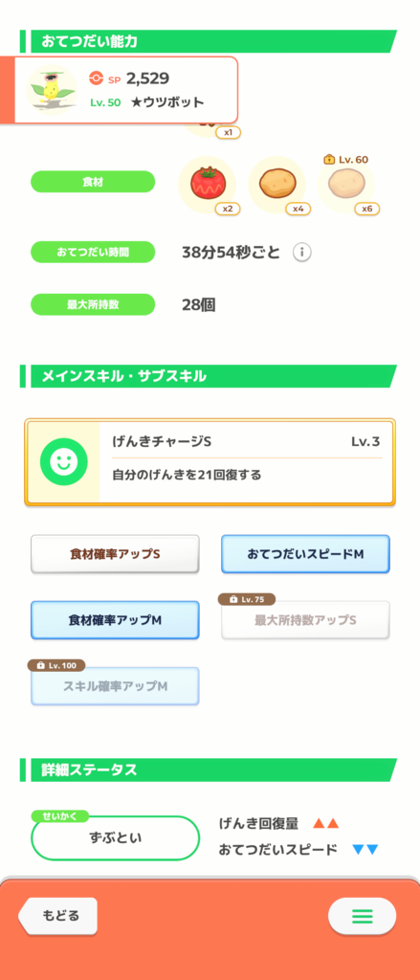Tap the locked Lv. 60 potato ingredient
Screen dimensions: 420x980
coord(345,185)
